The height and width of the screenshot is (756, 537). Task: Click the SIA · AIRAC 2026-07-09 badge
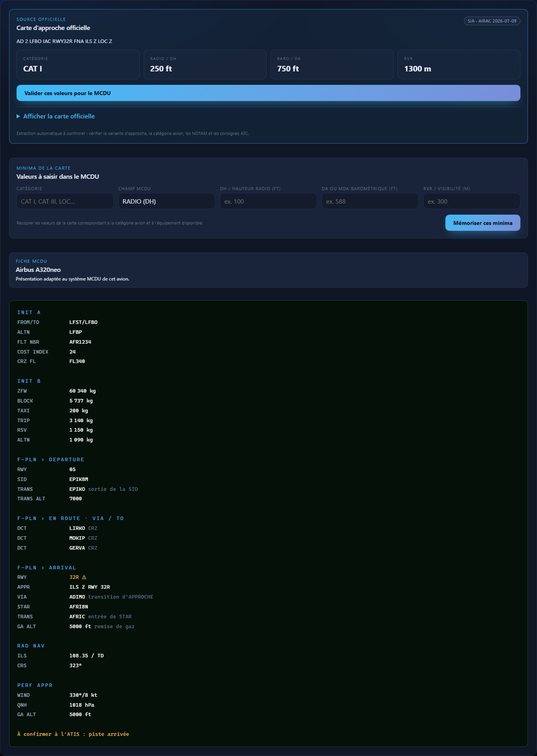pos(492,21)
